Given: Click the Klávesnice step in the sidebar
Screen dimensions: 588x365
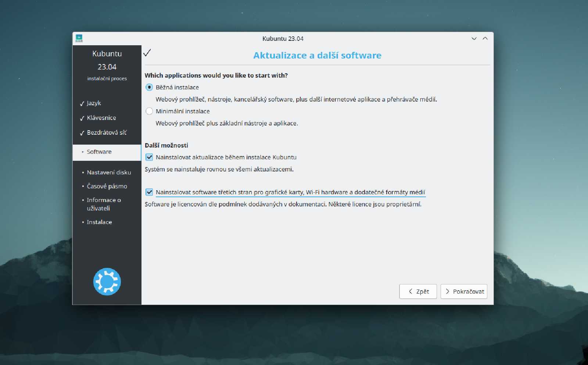Looking at the screenshot, I should 101,118.
